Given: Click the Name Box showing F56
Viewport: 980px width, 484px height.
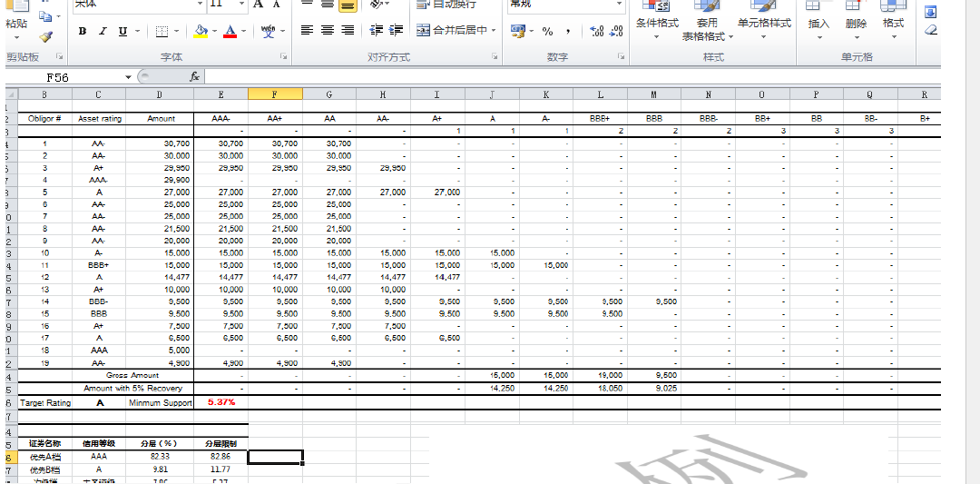Looking at the screenshot, I should (64, 77).
